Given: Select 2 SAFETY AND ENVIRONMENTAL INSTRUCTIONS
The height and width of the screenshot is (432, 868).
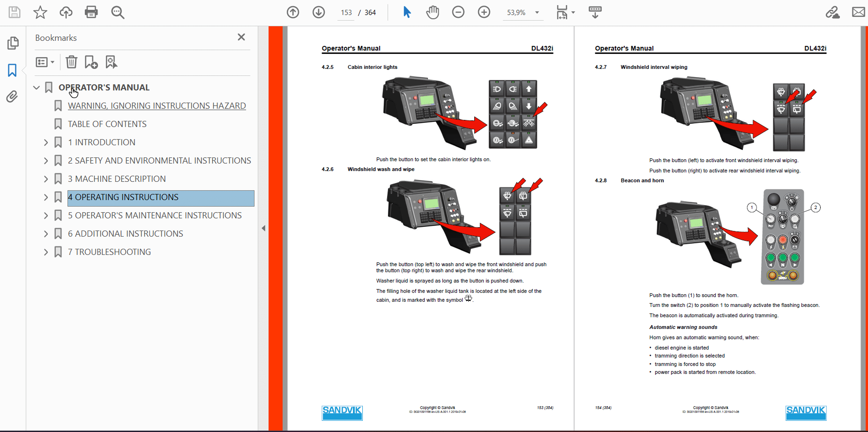Looking at the screenshot, I should tap(159, 161).
